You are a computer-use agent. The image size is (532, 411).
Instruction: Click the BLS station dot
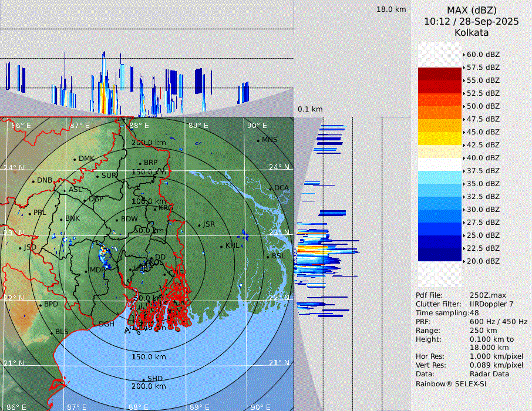[52, 332]
